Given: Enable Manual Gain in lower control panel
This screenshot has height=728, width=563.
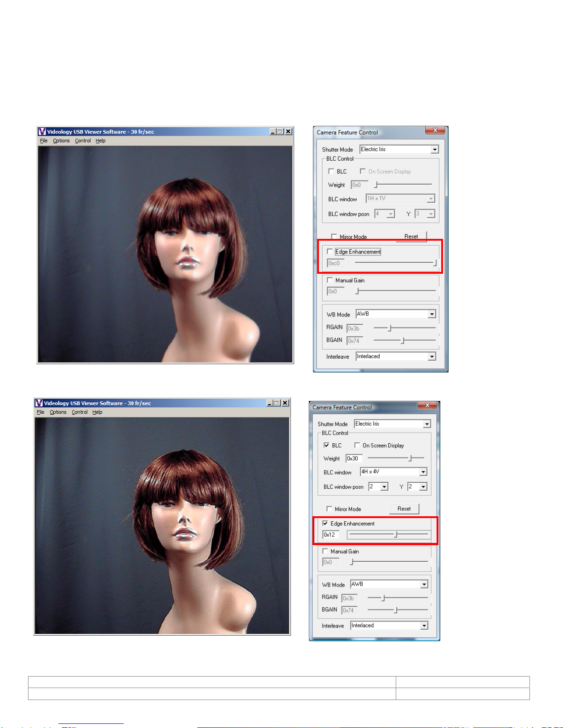Looking at the screenshot, I should pyautogui.click(x=325, y=551).
